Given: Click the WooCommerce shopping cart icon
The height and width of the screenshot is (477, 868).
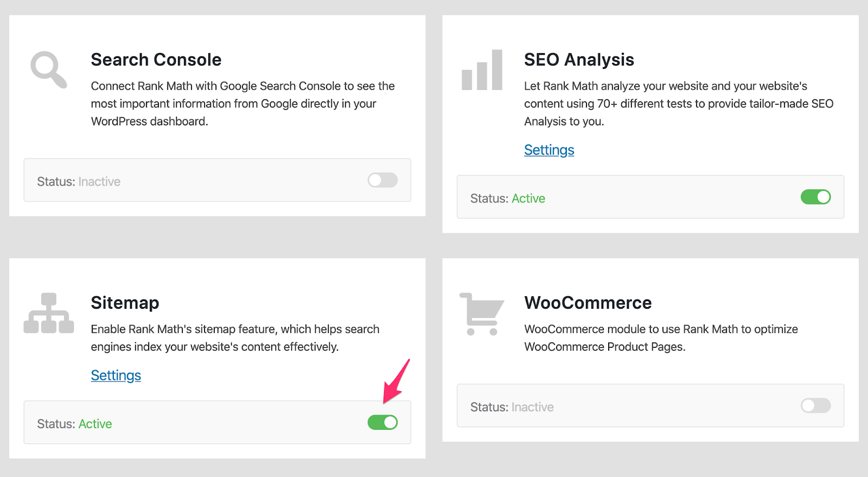Looking at the screenshot, I should pyautogui.click(x=482, y=314).
